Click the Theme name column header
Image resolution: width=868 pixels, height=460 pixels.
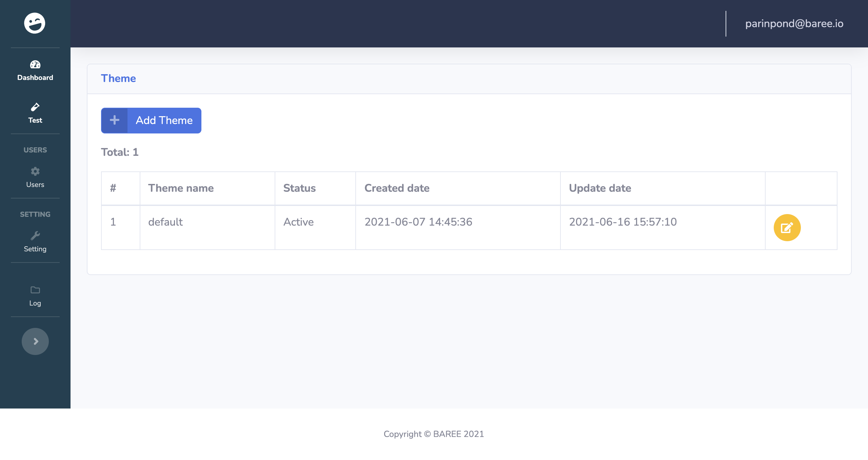pos(181,188)
